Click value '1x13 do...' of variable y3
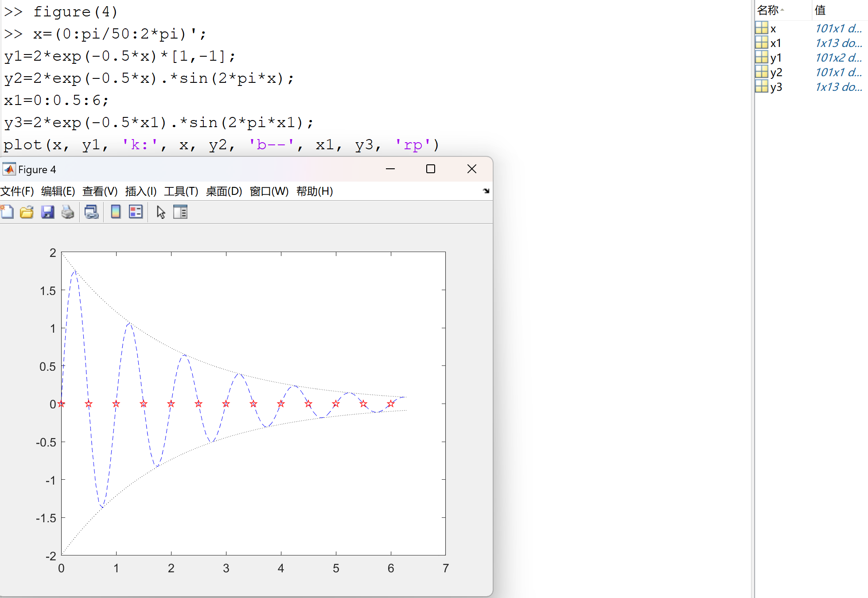 coord(838,87)
